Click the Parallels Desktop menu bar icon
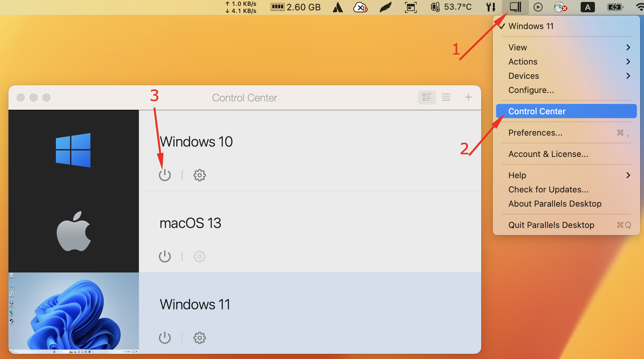 (x=515, y=7)
